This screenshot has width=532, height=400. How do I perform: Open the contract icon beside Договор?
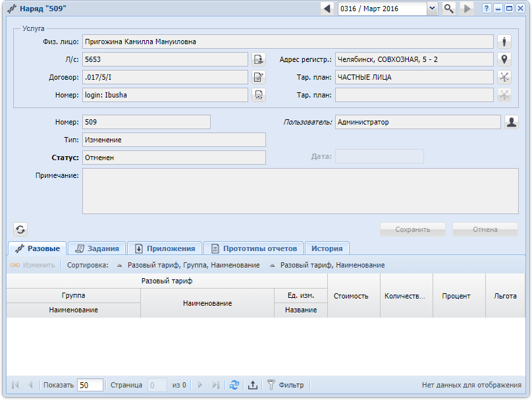(x=259, y=77)
